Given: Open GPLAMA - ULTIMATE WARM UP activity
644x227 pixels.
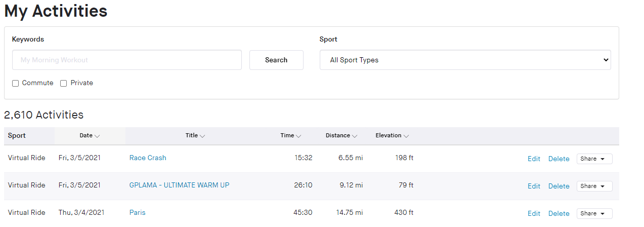Looking at the screenshot, I should tap(179, 185).
